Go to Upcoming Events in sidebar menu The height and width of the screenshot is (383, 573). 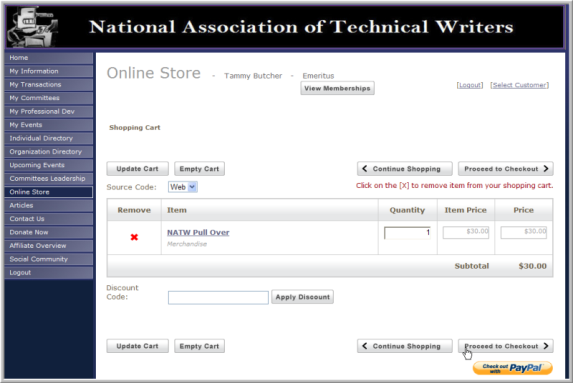click(x=49, y=165)
